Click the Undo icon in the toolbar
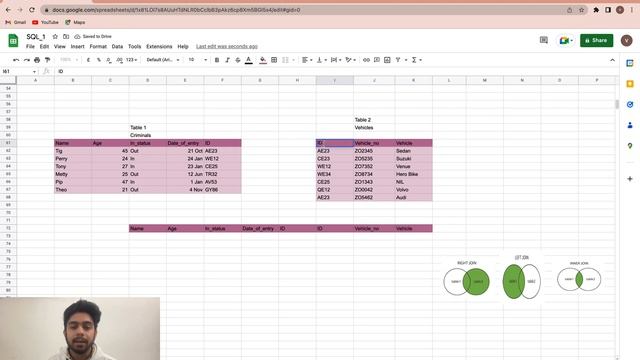The image size is (640, 360). click(x=16, y=60)
